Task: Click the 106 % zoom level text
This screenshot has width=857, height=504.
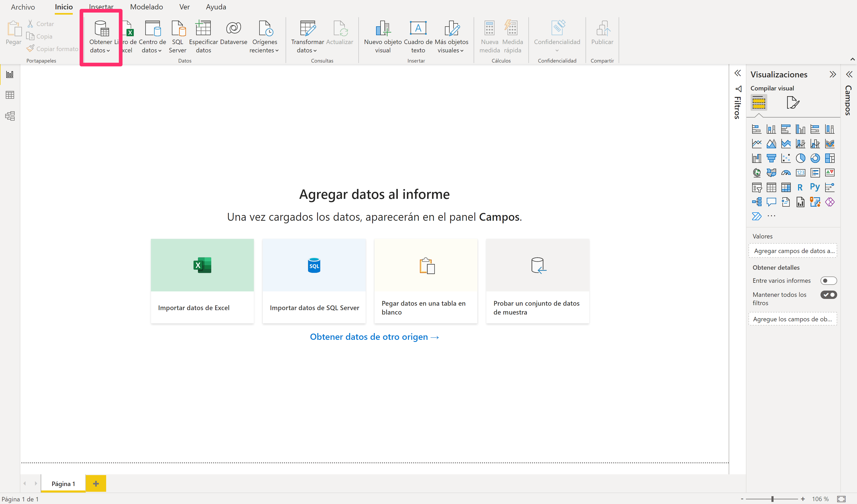Action: tap(820, 499)
